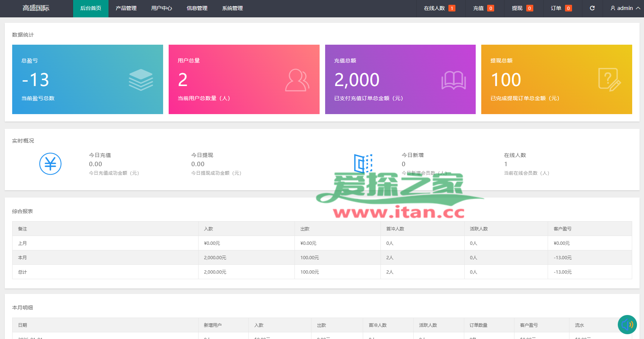The width and height of the screenshot is (644, 339).
Task: Click the layered stack icon in 总盈亏 card
Action: tap(141, 80)
